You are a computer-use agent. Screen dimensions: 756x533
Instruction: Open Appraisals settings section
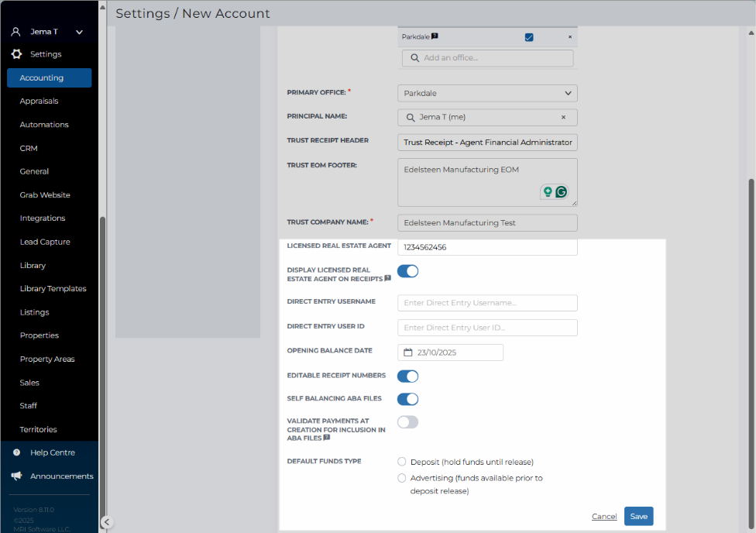[39, 101]
